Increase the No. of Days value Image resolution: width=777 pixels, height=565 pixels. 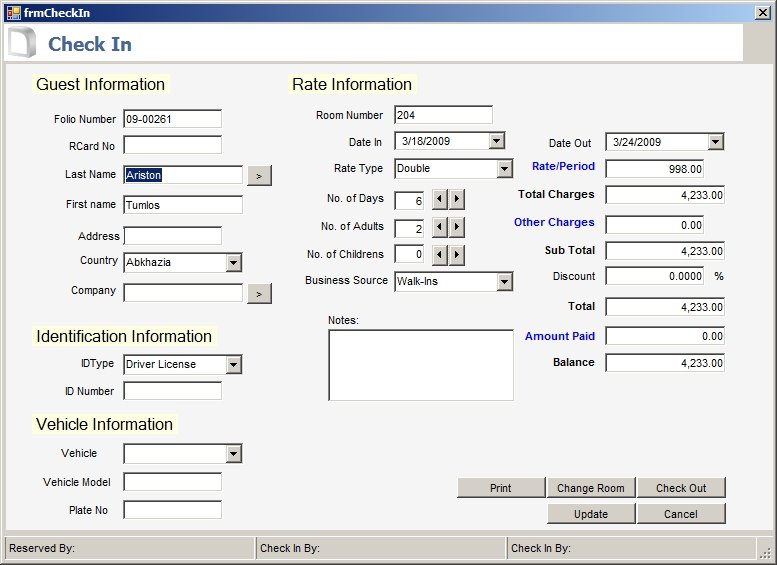[457, 200]
